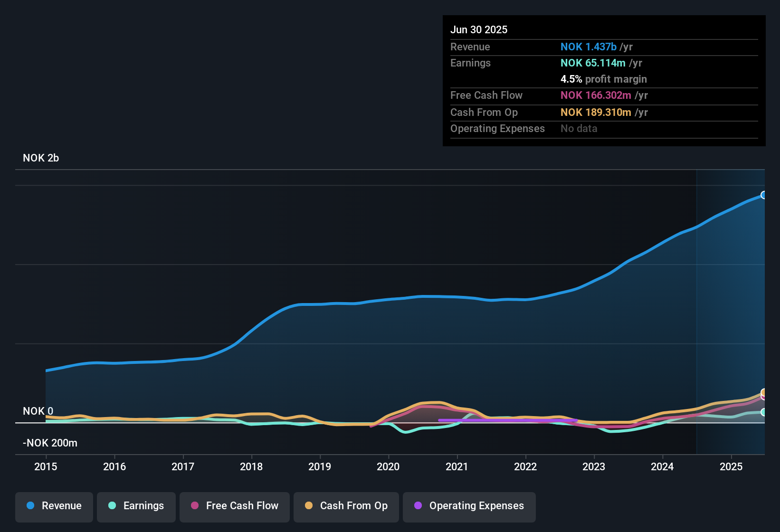Click the purple Operating Expenses line segment
Image resolution: width=780 pixels, height=532 pixels.
507,420
